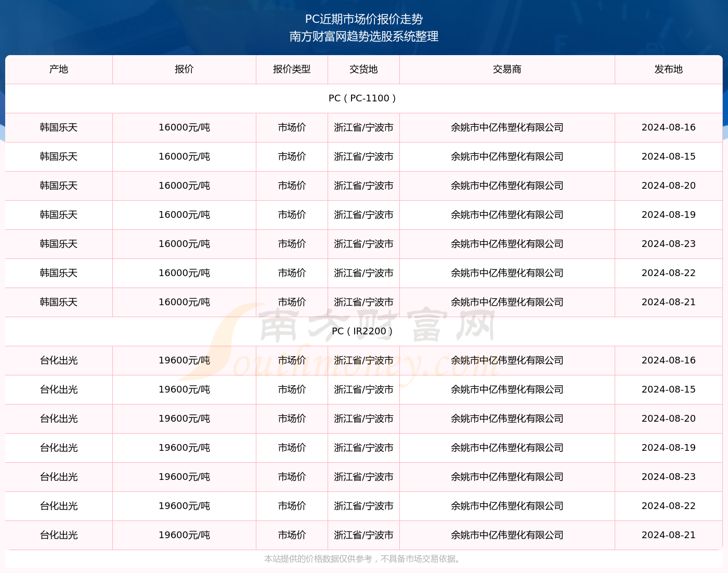Viewport: 728px width, 573px height.
Task: Click the 2024-08-21 date in the IR2200 section
Action: [668, 535]
